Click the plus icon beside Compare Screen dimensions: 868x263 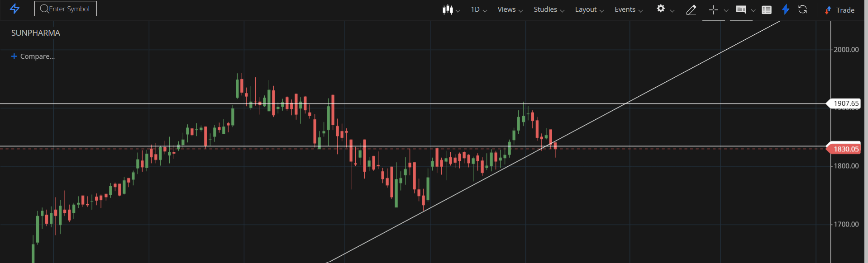14,56
